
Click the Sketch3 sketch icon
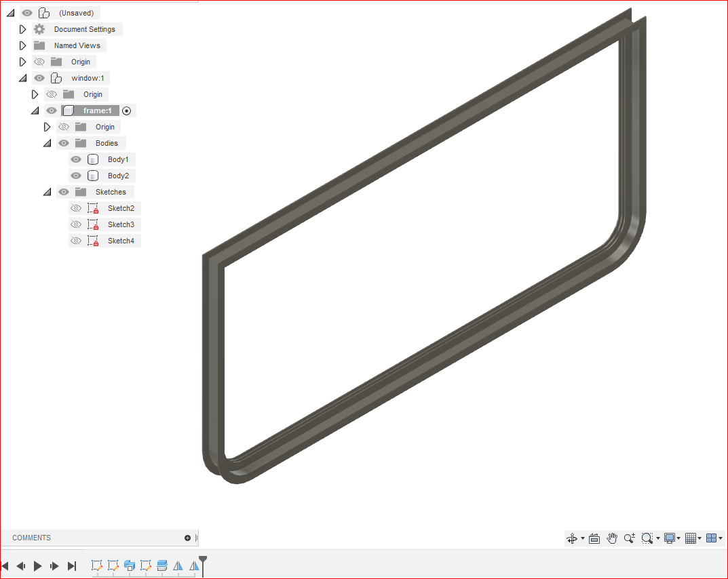(x=93, y=224)
